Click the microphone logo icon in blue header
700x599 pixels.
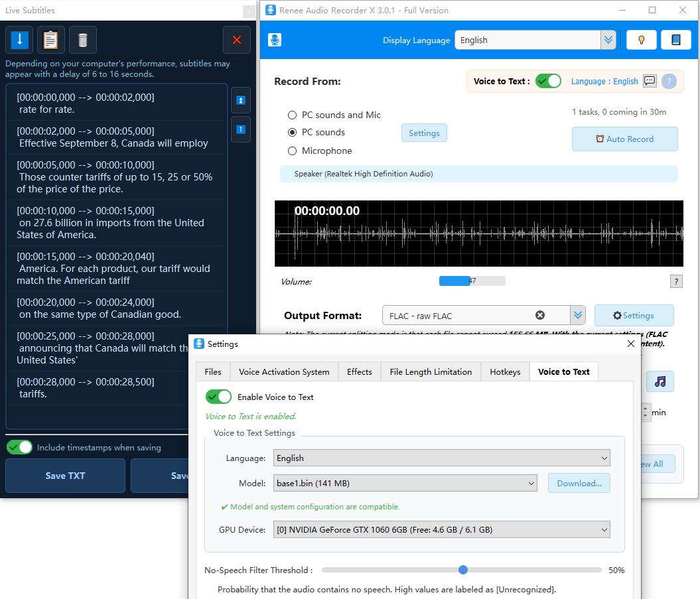pyautogui.click(x=275, y=40)
